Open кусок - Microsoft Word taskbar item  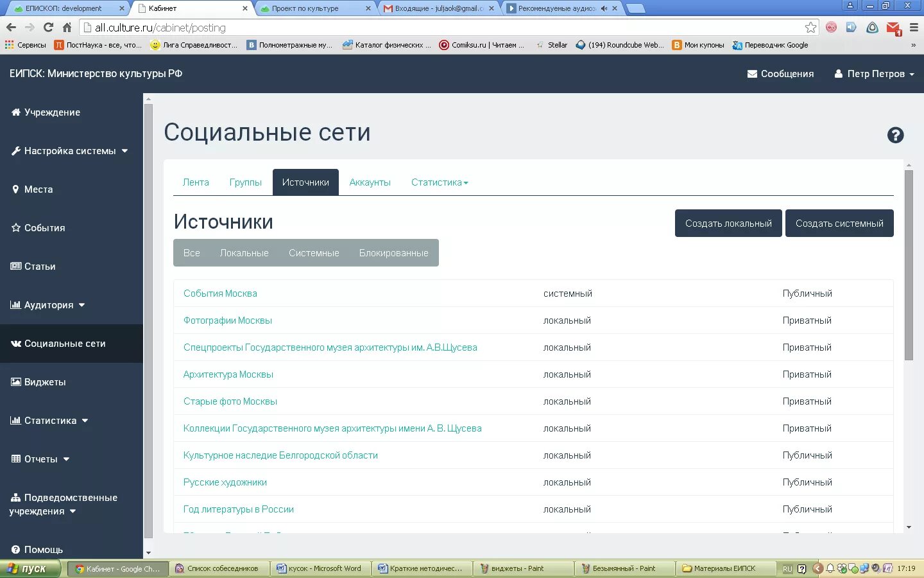(319, 568)
